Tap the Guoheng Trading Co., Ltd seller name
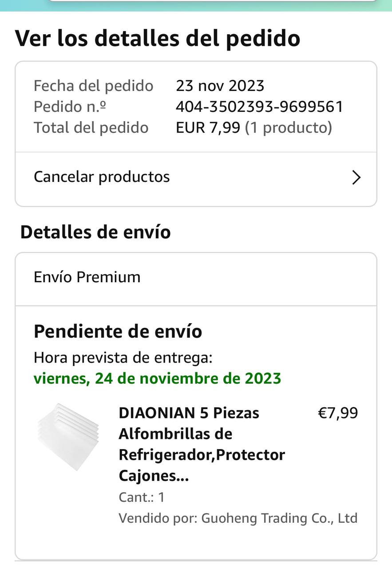Screen dimensions: 392x568 point(279,518)
